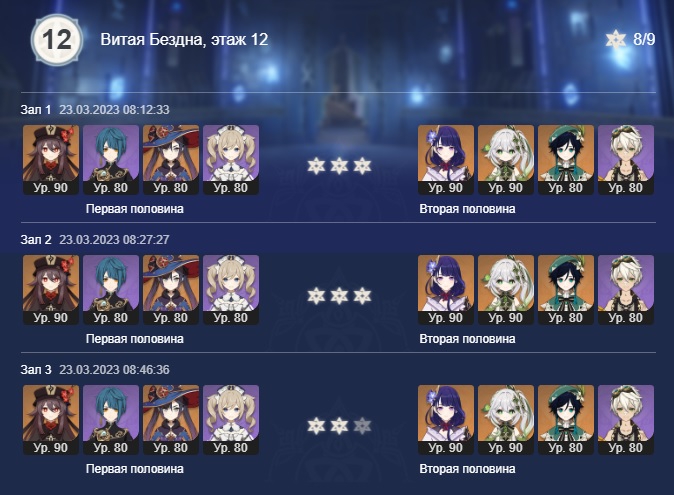Click 'Вторая половина' label under Зал 3
674x495 pixels.
(x=467, y=469)
